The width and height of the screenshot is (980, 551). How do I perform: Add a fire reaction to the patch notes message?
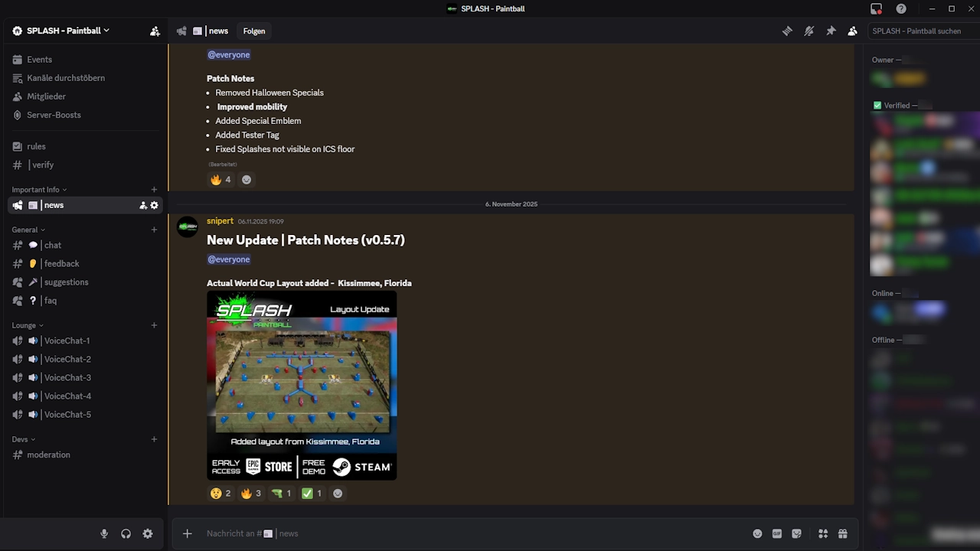pos(220,179)
